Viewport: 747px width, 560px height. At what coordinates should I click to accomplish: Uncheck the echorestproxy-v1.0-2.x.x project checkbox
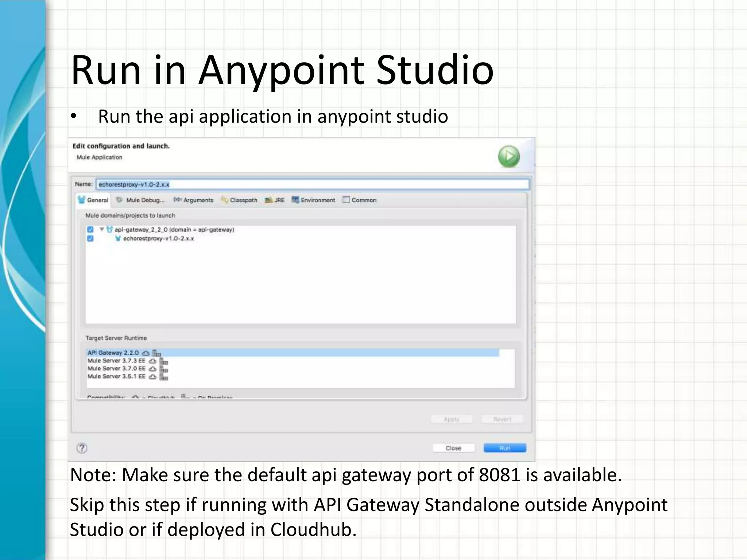pyautogui.click(x=90, y=238)
